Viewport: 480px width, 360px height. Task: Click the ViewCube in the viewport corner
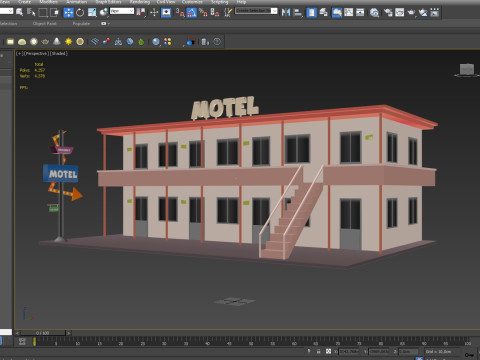(x=467, y=70)
